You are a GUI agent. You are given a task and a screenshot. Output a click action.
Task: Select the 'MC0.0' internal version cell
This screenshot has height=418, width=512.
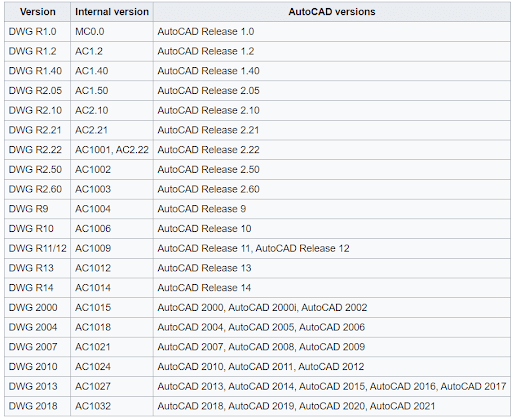pos(112,32)
